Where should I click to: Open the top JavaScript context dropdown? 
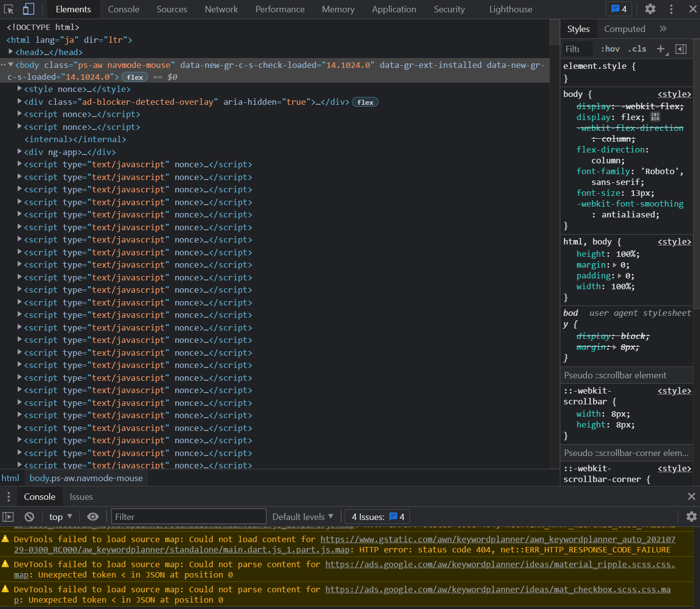click(x=61, y=517)
